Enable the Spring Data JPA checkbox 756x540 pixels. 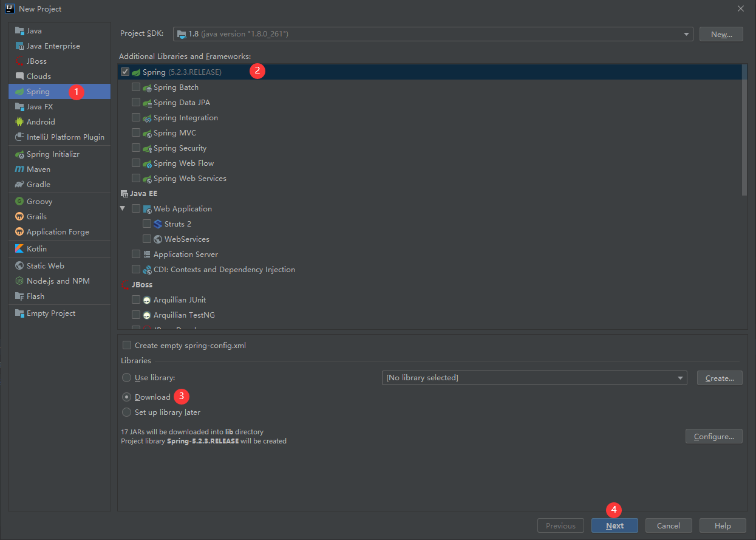136,102
